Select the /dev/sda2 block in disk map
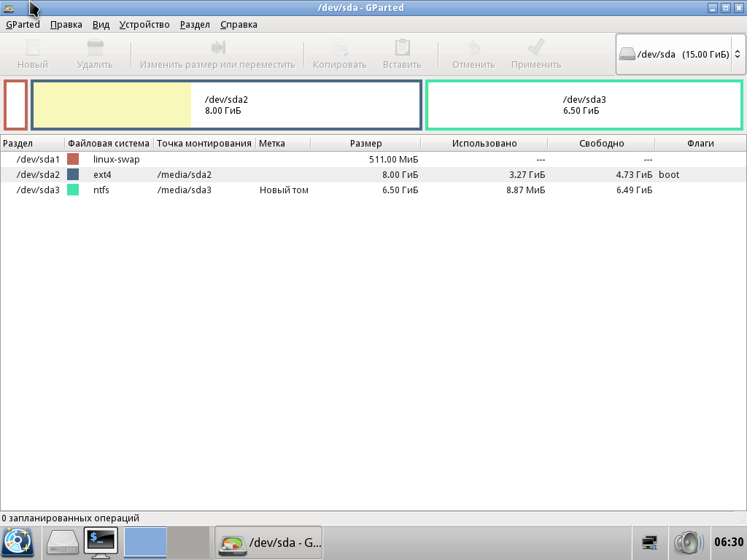 (x=226, y=105)
